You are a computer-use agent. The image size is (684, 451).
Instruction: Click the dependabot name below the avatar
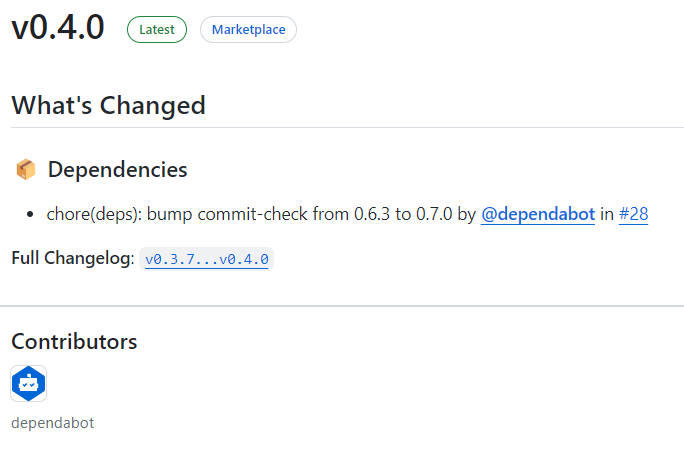[x=52, y=423]
